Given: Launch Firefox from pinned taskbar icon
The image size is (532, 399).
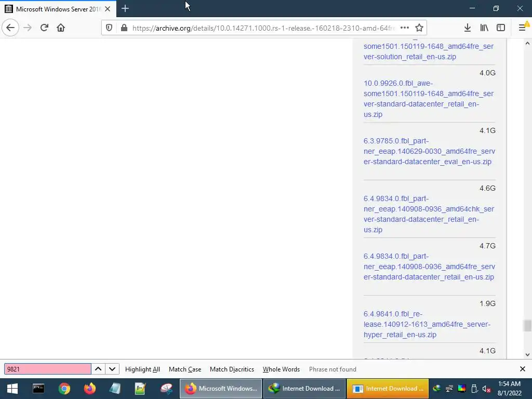Looking at the screenshot, I should tap(90, 389).
